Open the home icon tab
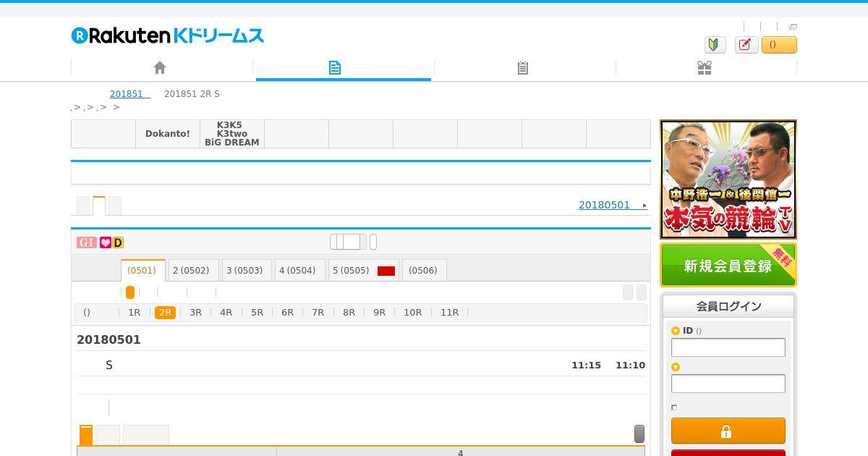868x456 pixels. pos(161,67)
